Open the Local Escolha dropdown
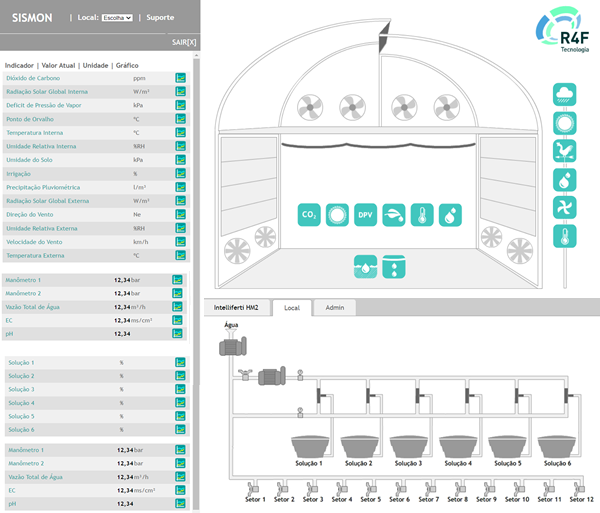Viewport: 600px width, 513px height. (117, 18)
